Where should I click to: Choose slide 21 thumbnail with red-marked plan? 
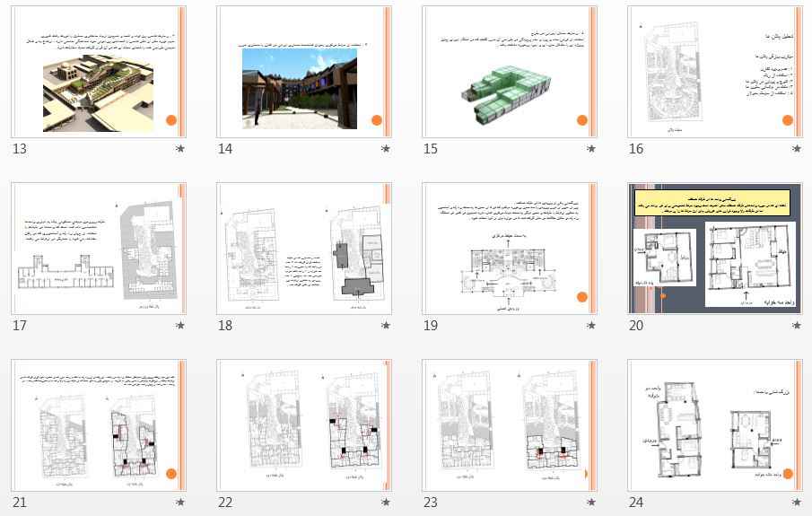point(99,425)
